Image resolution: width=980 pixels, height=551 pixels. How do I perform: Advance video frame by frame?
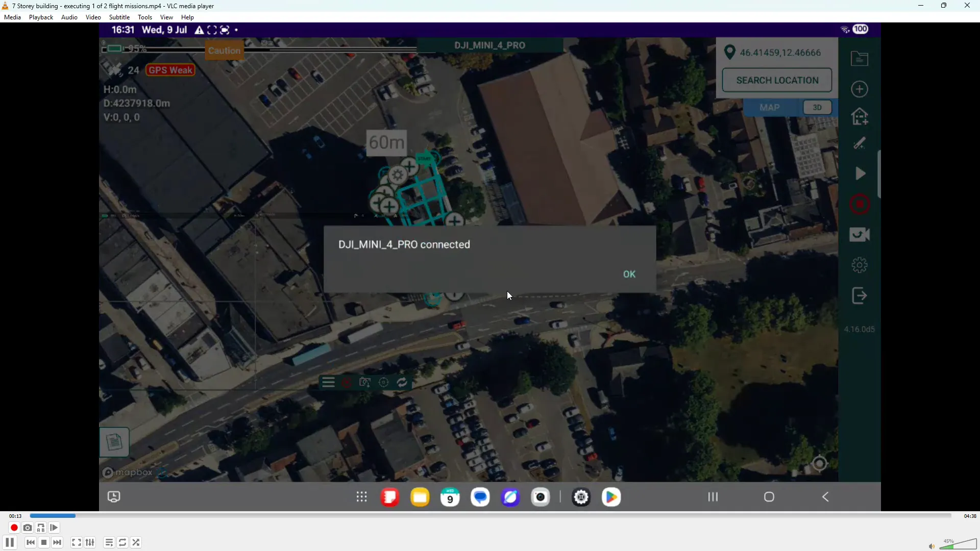pos(54,528)
